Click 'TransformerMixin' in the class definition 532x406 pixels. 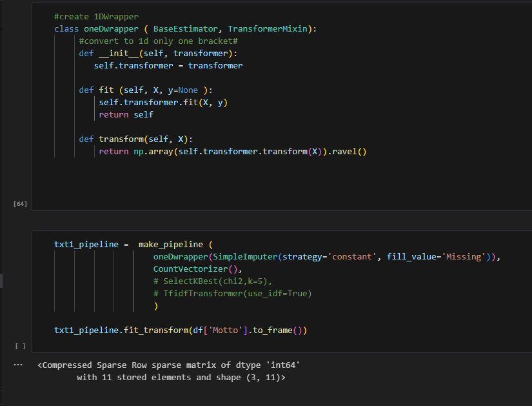pyautogui.click(x=268, y=29)
